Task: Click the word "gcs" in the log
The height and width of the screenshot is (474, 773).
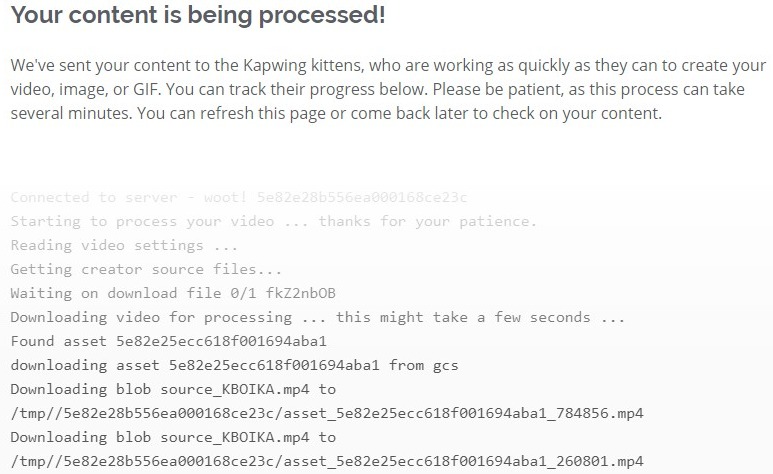Action: point(445,365)
